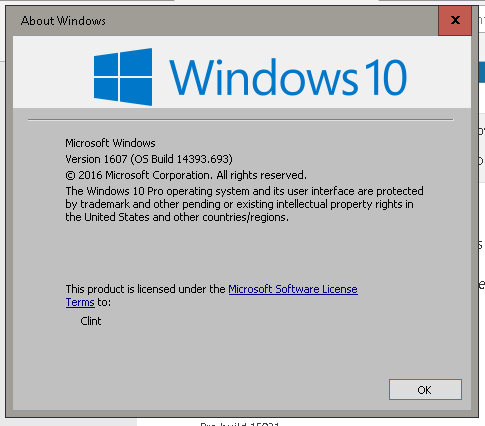Viewport: 485px width, 426px height.
Task: Click the OK button
Action: pos(425,389)
